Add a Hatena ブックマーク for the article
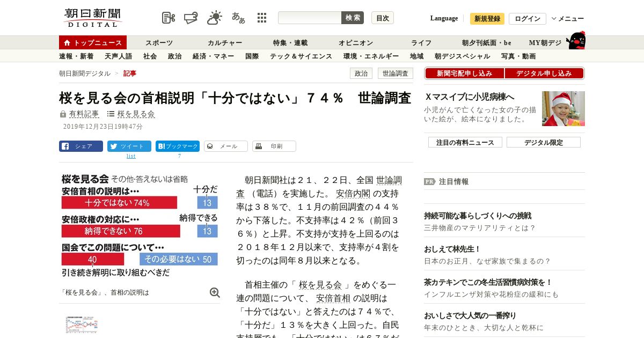Screen dimensions: 644x338 click(178, 146)
